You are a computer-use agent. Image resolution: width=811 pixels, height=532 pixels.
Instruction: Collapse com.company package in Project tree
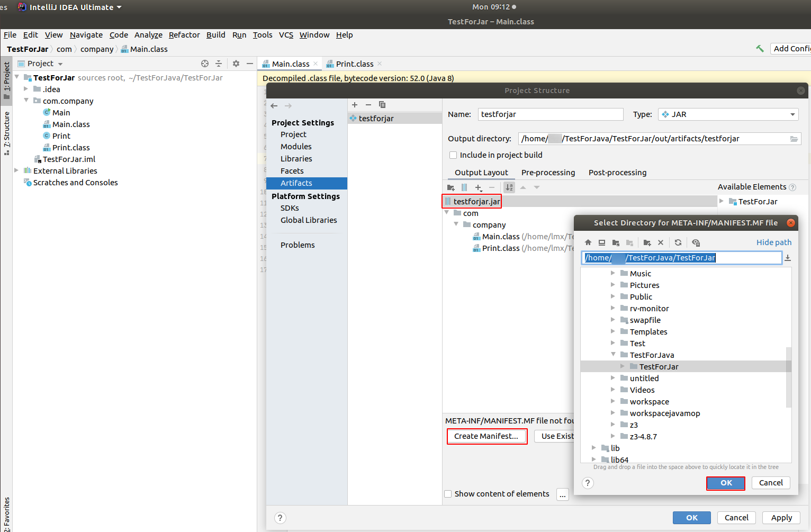pyautogui.click(x=26, y=101)
